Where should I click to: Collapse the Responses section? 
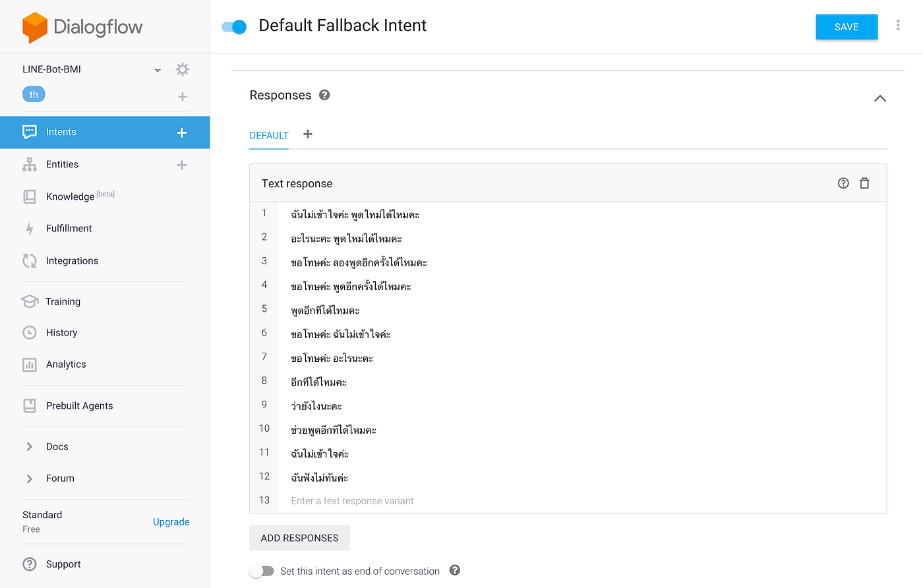click(x=880, y=98)
